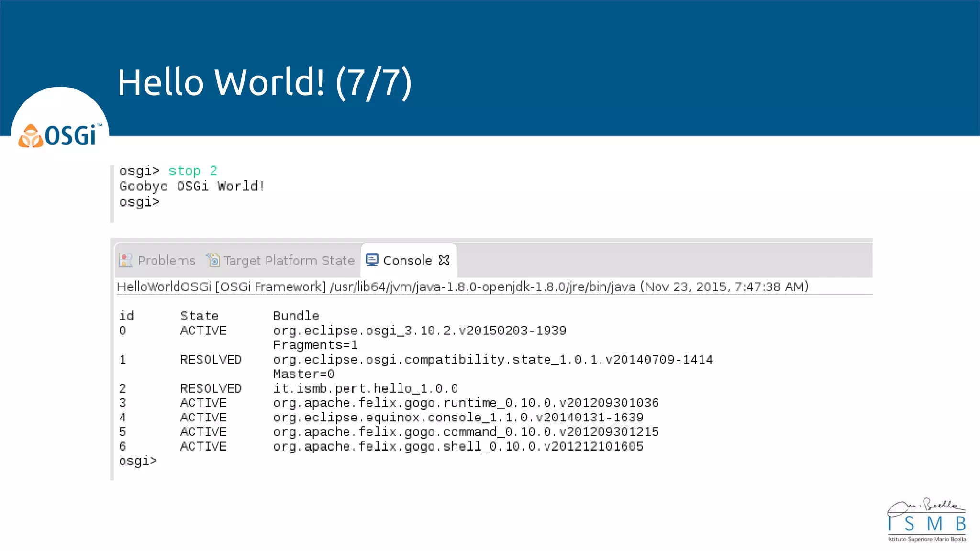The image size is (980, 551).
Task: Click the last osgi> prompt in console
Action: coord(138,461)
